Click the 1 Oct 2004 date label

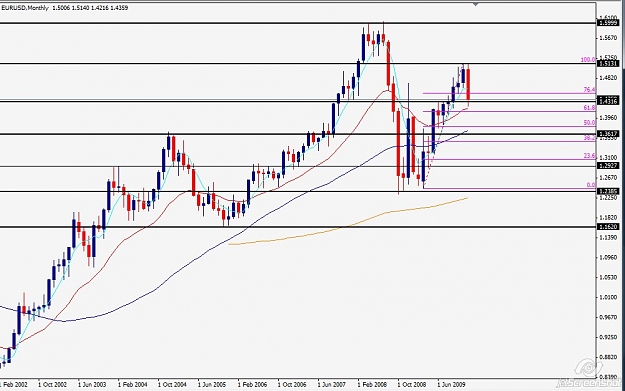coord(172,385)
